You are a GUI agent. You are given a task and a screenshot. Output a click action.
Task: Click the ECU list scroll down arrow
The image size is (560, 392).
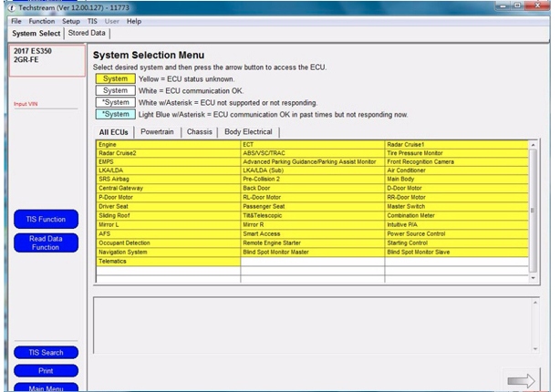[x=533, y=278]
